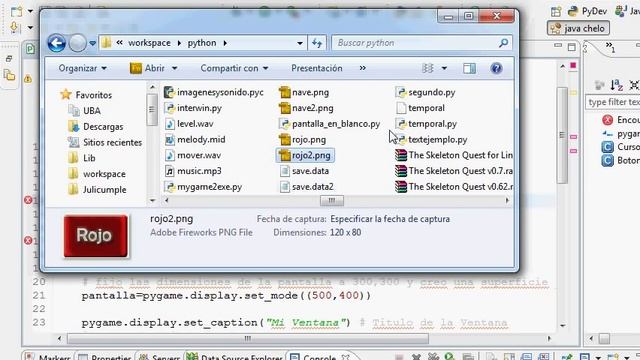
Task: Change the view with the views icon
Action: (427, 68)
